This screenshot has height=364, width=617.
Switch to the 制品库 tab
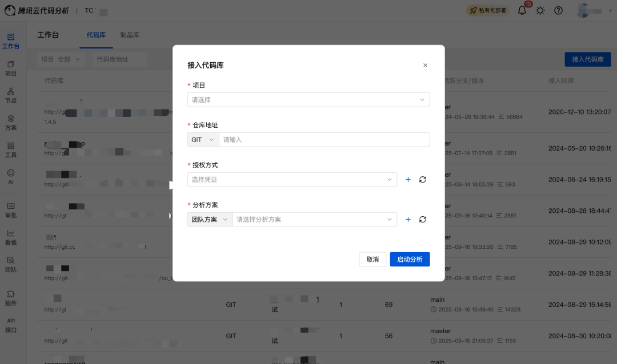click(130, 35)
